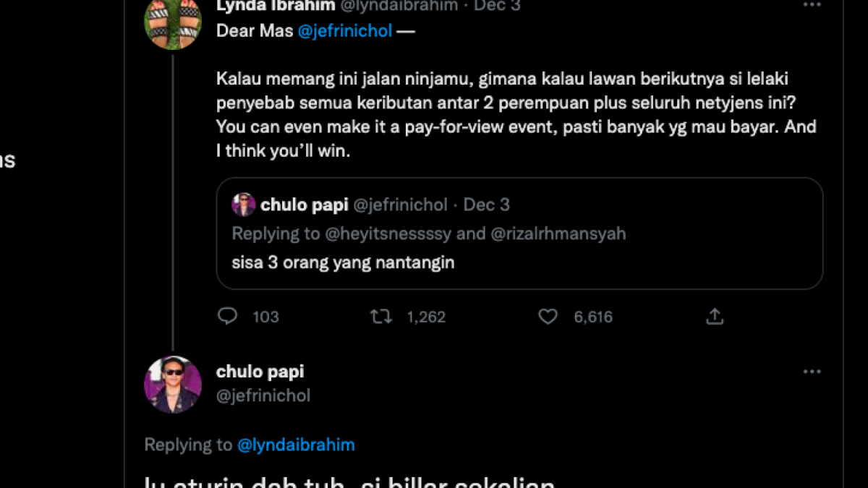The height and width of the screenshot is (488, 868).
Task: Click the retweet icon showing 1,262
Action: (381, 316)
